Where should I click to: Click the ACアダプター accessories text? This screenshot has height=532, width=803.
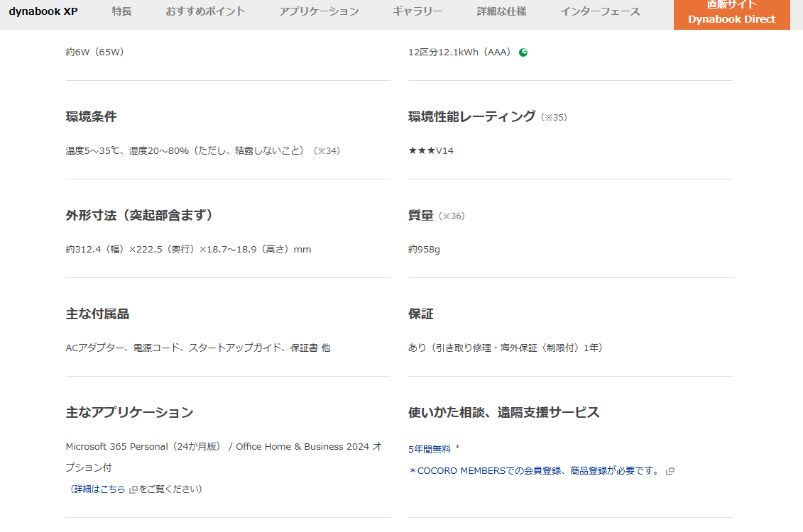pos(198,348)
